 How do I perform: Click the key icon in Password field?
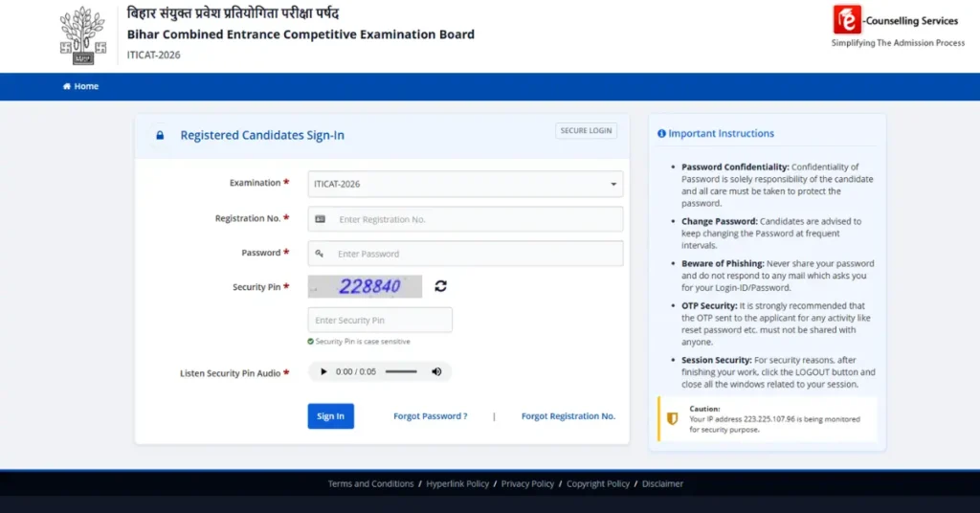tap(320, 254)
